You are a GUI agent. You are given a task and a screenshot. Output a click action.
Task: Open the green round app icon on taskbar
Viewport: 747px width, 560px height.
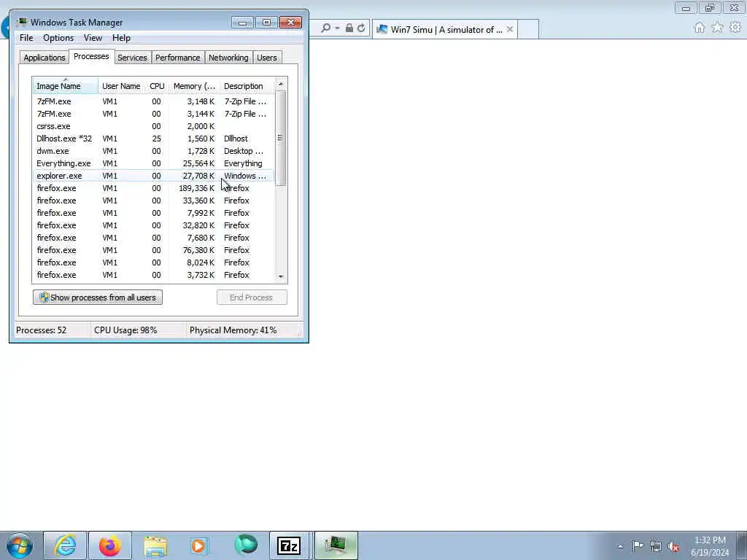(245, 545)
